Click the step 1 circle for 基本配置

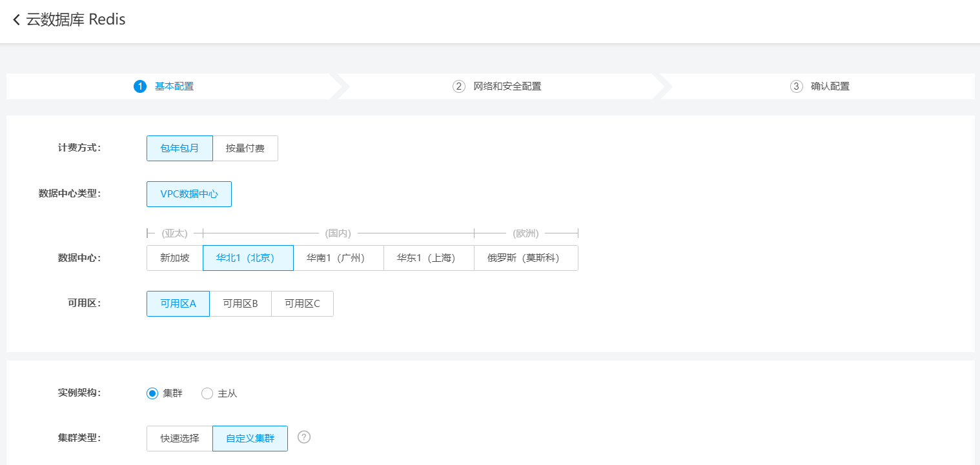(x=140, y=86)
